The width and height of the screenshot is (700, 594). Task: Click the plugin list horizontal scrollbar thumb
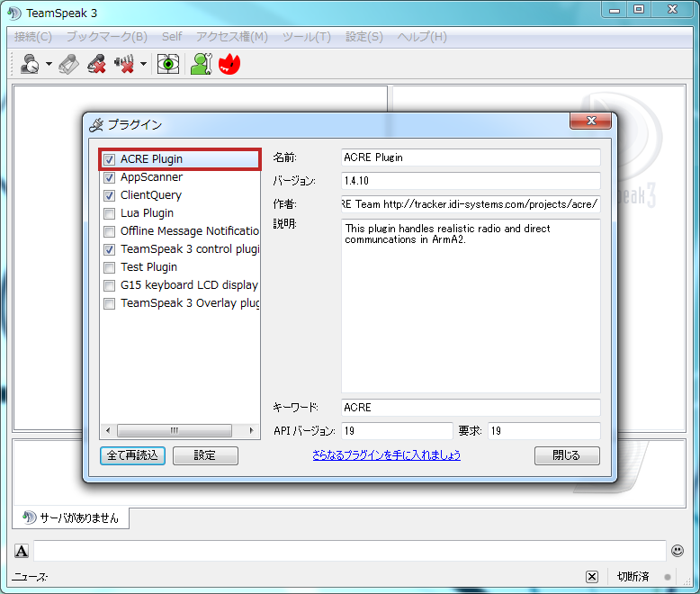175,430
